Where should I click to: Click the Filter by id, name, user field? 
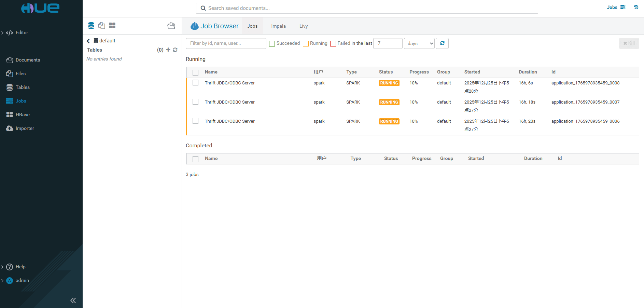click(226, 43)
